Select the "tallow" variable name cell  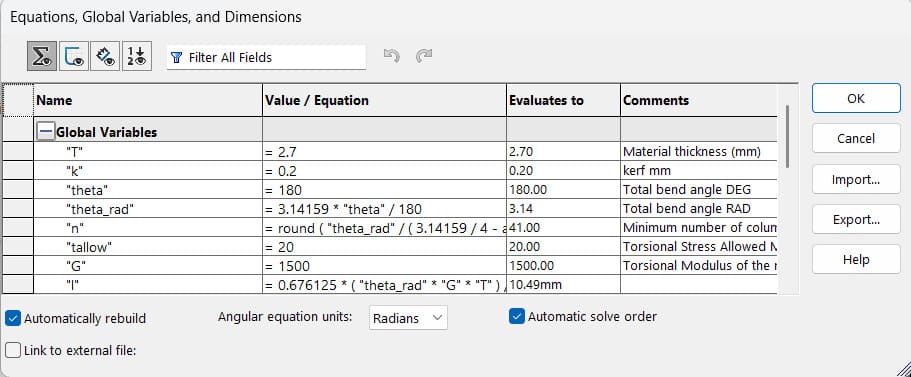click(x=148, y=247)
